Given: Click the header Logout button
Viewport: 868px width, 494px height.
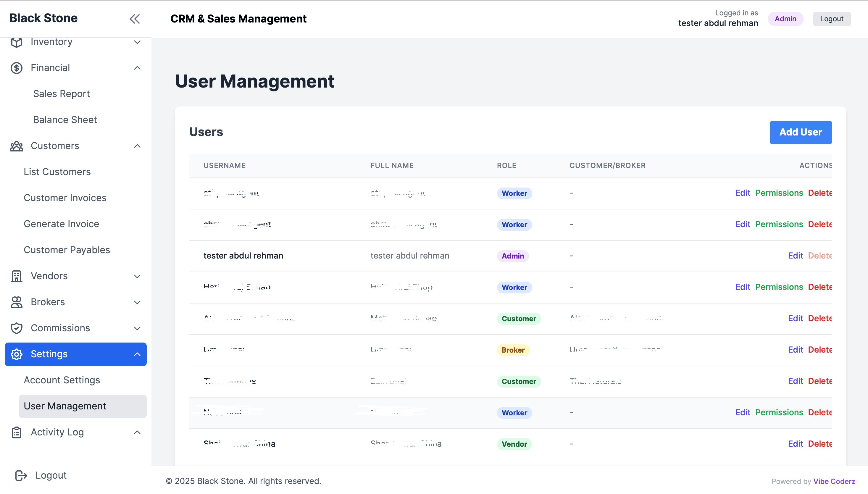Looking at the screenshot, I should 831,19.
